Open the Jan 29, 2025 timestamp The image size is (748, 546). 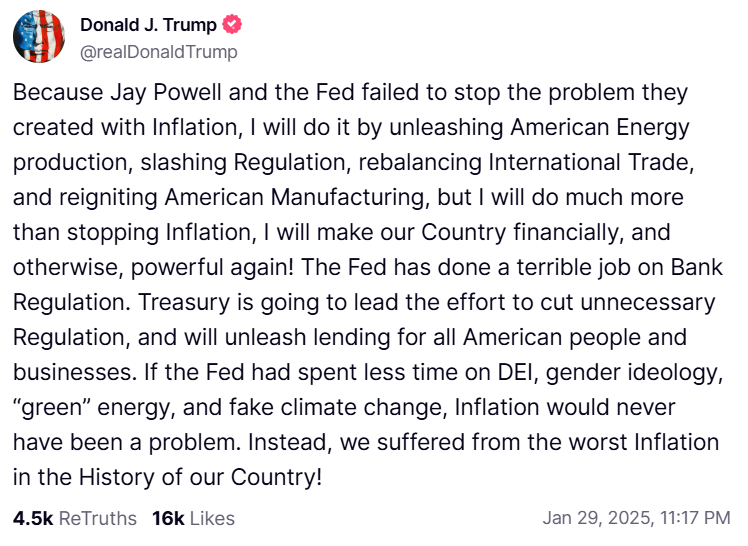point(636,518)
